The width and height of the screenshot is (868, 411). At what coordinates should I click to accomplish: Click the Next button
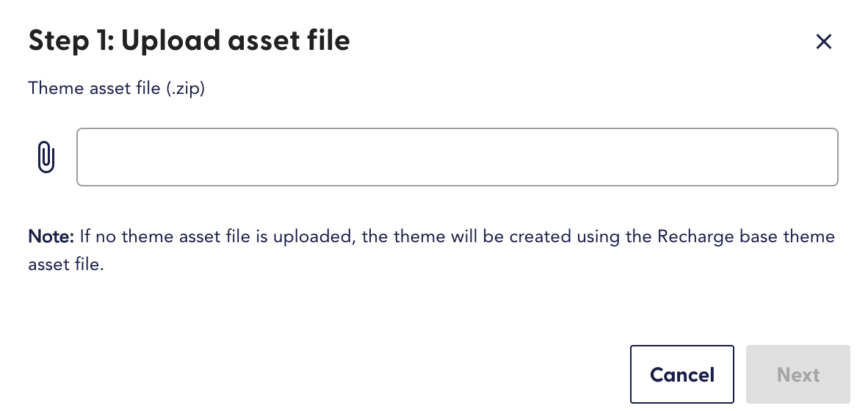[798, 374]
